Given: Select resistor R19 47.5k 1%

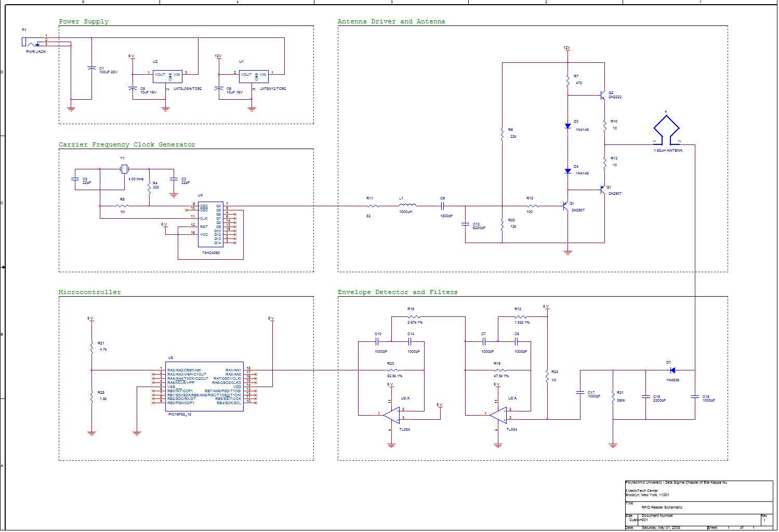Looking at the screenshot, I should pos(500,370).
